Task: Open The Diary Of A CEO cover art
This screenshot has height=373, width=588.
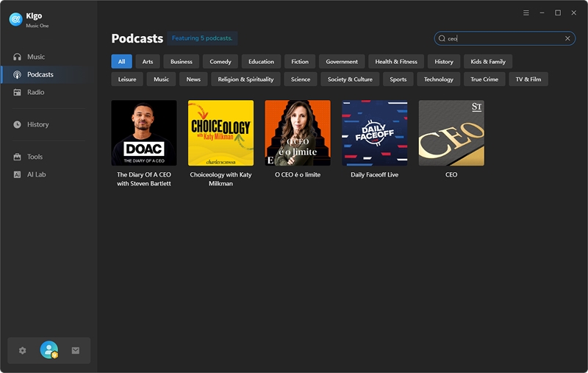Action: tap(144, 133)
